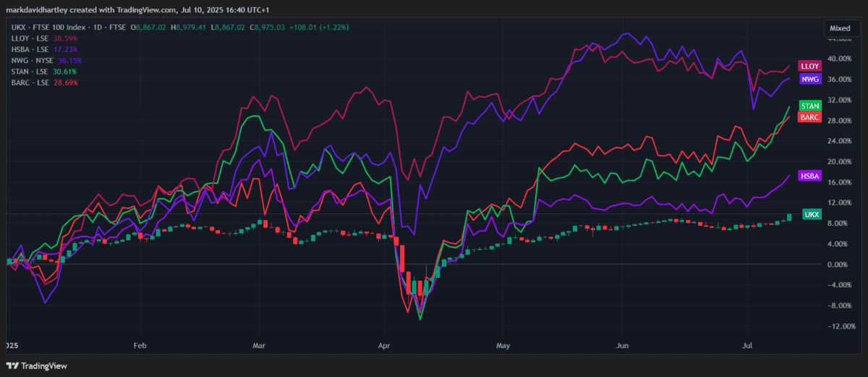Select the BARC red price tag
The height and width of the screenshot is (377, 868).
click(809, 117)
